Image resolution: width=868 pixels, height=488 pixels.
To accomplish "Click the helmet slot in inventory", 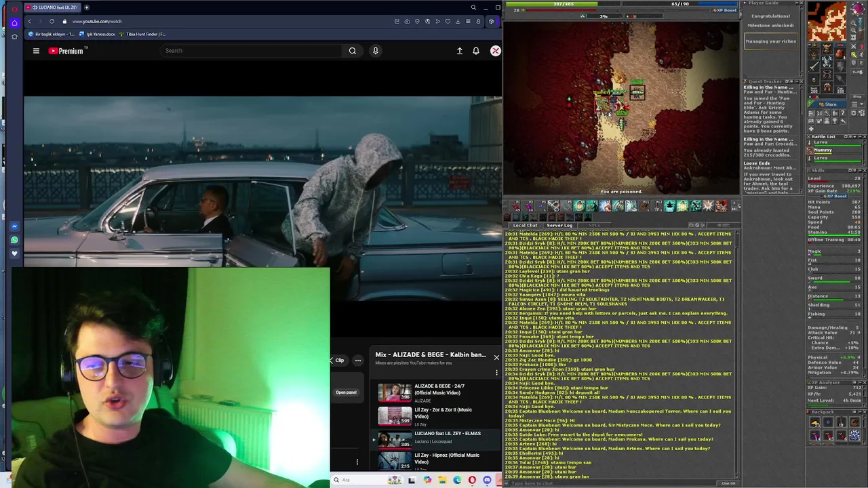I will (827, 49).
